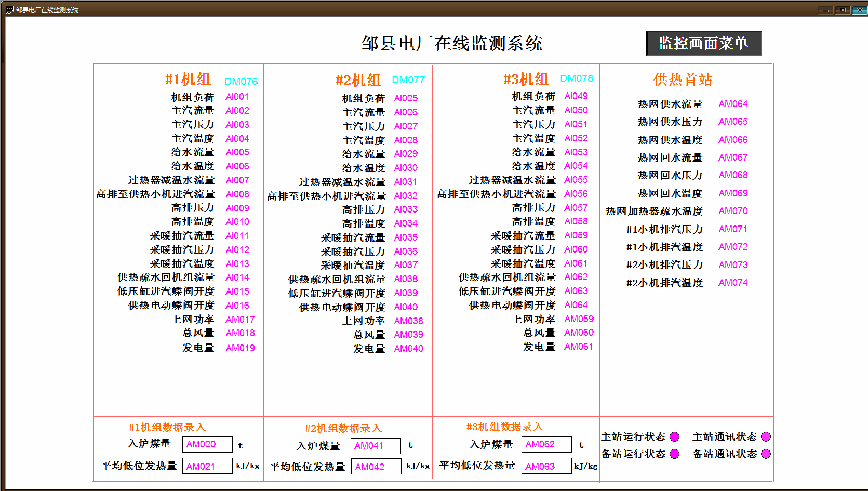Click the AM074 value for #2小机排汽温度
868x491 pixels.
tap(733, 283)
